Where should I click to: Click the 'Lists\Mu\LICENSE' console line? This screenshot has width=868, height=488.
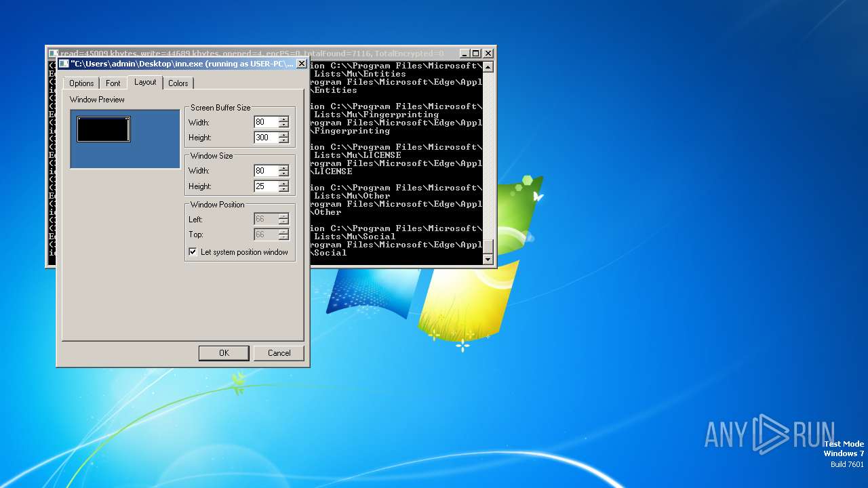tap(357, 155)
